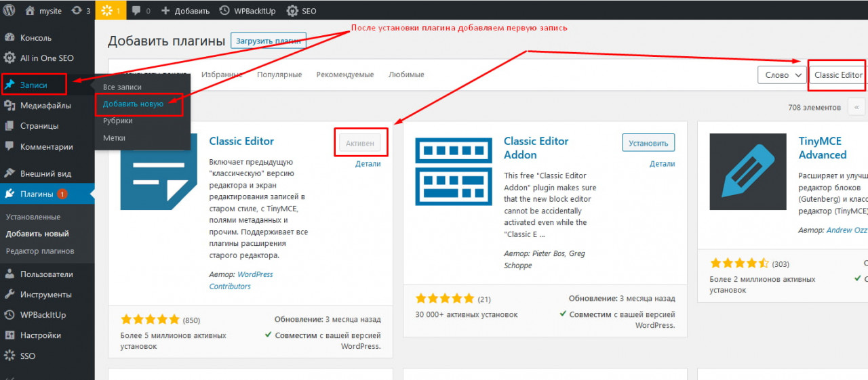Screen dimensions: 868x380
Task: Click the WPBackItUp clock icon in toolbar
Action: [x=224, y=11]
